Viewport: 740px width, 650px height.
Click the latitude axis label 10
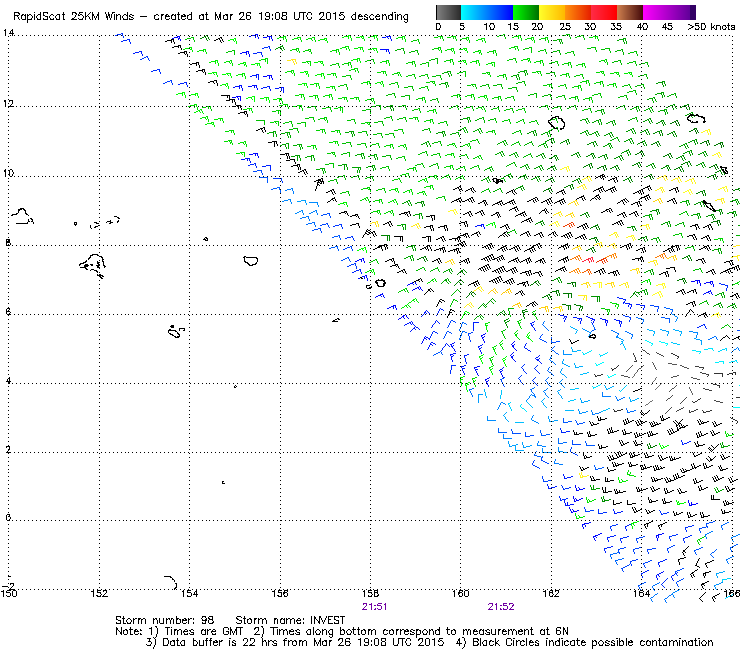[x=8, y=173]
